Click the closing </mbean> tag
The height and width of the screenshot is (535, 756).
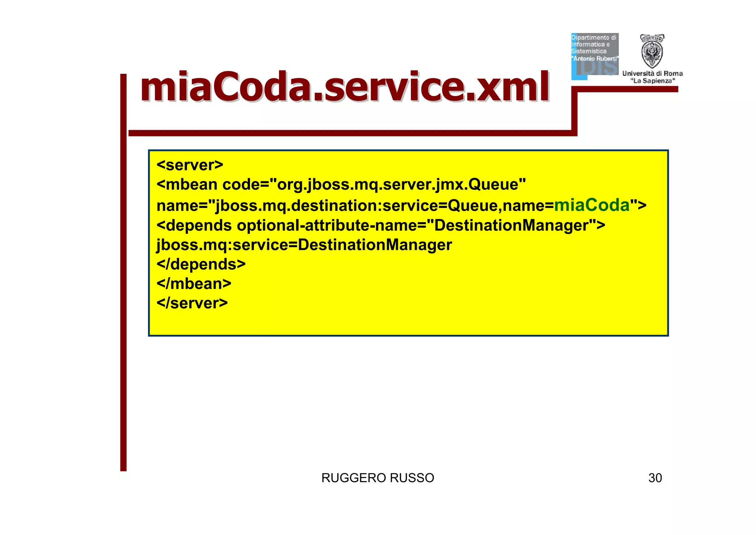194,284
